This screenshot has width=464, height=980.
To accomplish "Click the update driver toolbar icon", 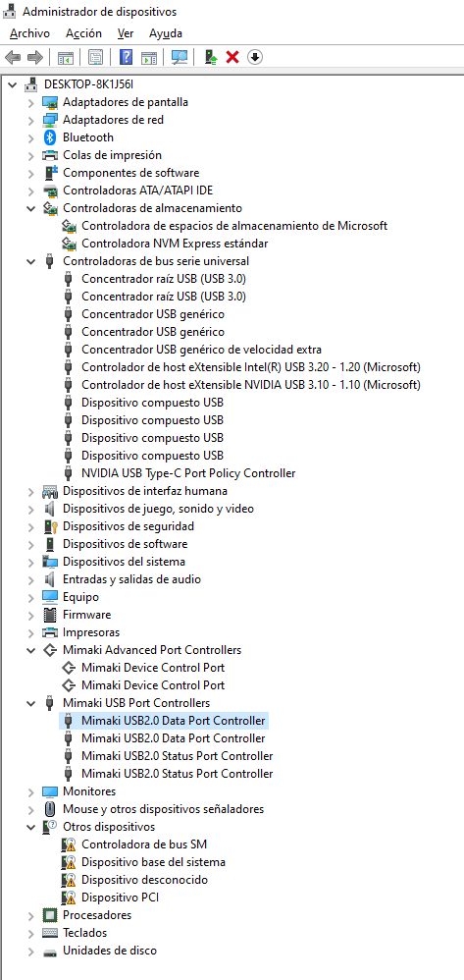I will (x=212, y=58).
